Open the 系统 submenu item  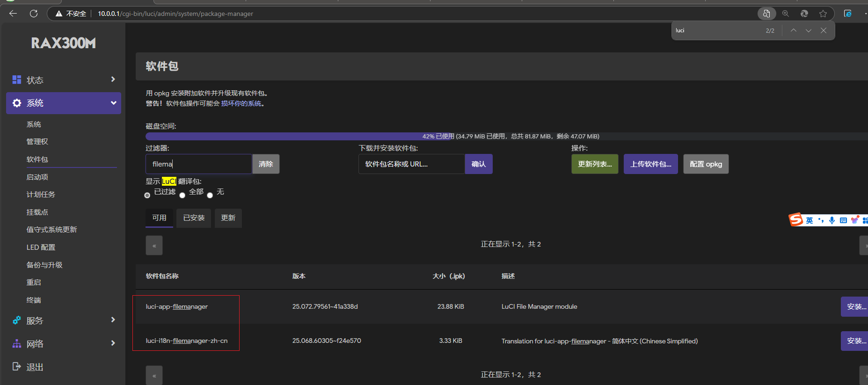34,124
